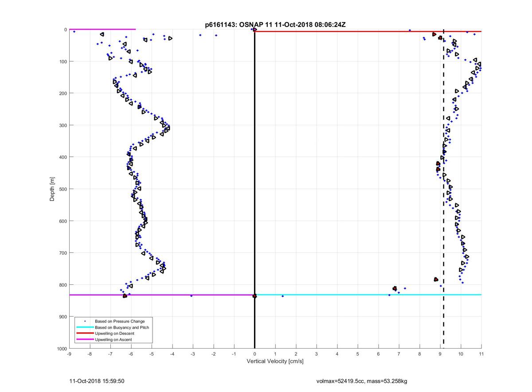
Task: Click the depth axis tick label '1000'
Action: (x=62, y=349)
